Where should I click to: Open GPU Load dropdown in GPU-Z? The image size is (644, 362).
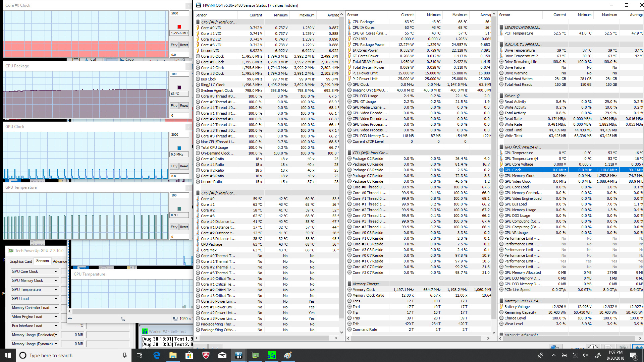click(56, 299)
